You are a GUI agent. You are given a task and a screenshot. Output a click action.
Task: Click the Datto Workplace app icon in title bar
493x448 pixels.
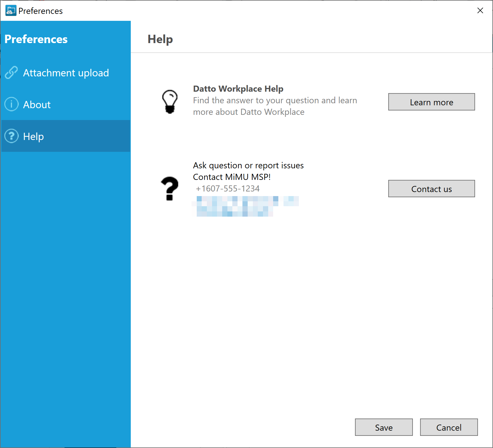coord(11,11)
